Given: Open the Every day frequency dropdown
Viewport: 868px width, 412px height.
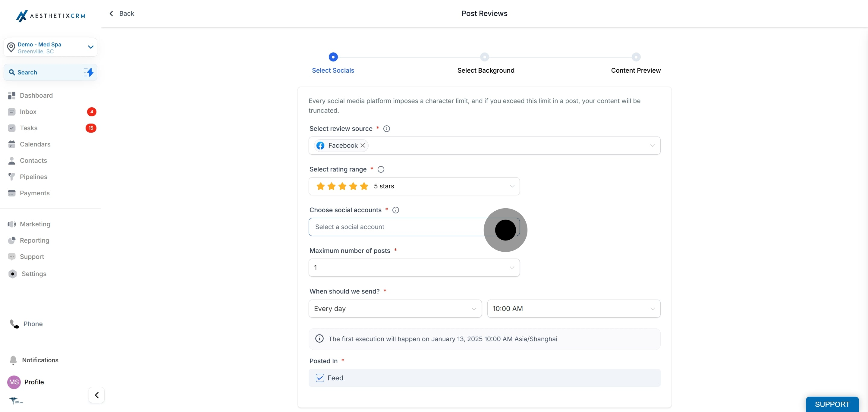Looking at the screenshot, I should point(395,309).
